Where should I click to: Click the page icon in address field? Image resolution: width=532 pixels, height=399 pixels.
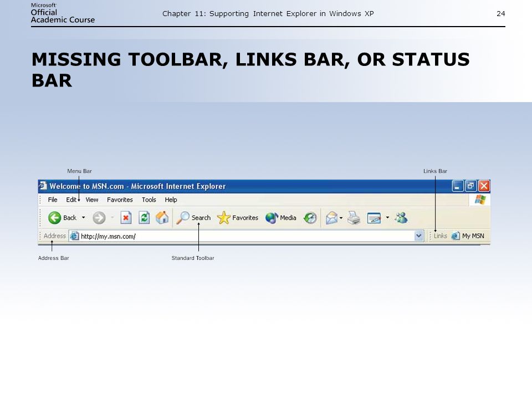point(74,236)
